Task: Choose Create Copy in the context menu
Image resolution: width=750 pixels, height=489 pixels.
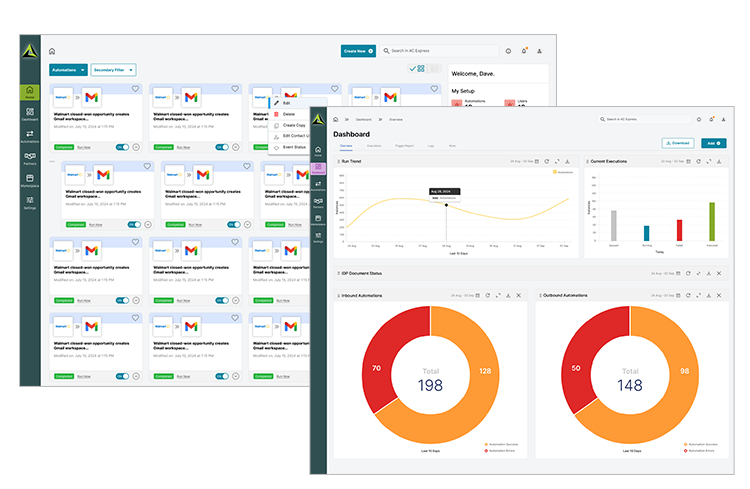Action: pos(293,124)
